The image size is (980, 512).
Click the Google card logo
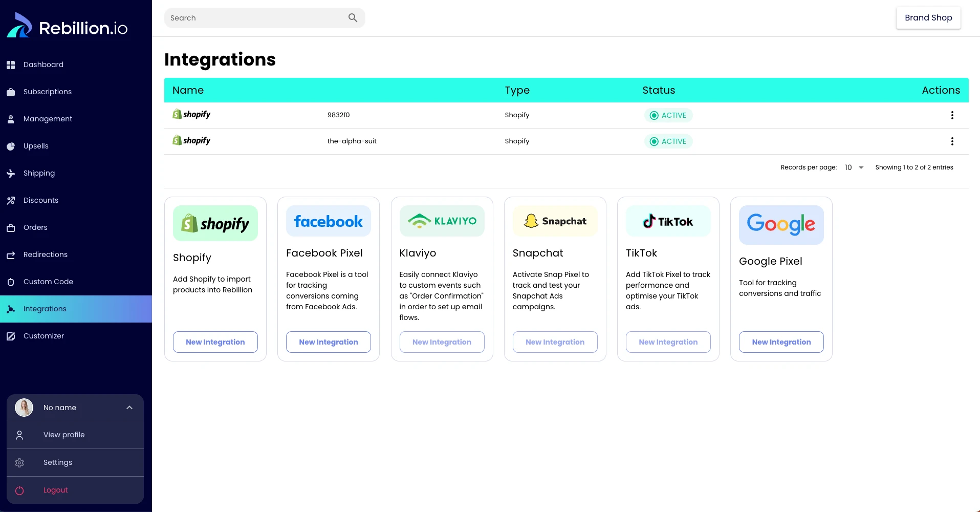(x=781, y=225)
